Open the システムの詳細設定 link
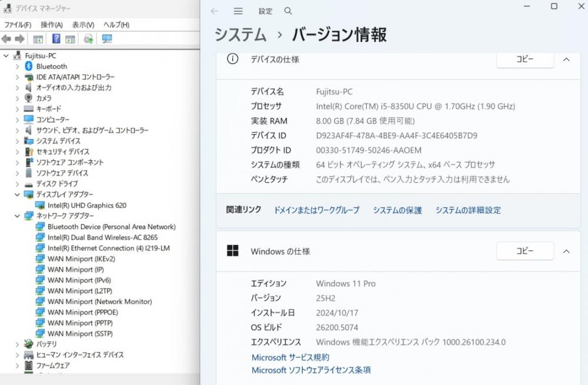Image resolution: width=588 pixels, height=385 pixels. [468, 210]
